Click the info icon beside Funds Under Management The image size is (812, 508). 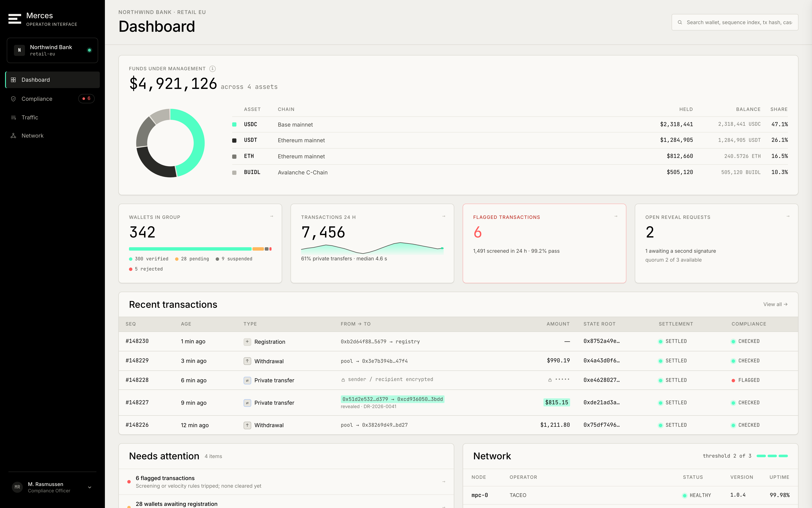(212, 69)
